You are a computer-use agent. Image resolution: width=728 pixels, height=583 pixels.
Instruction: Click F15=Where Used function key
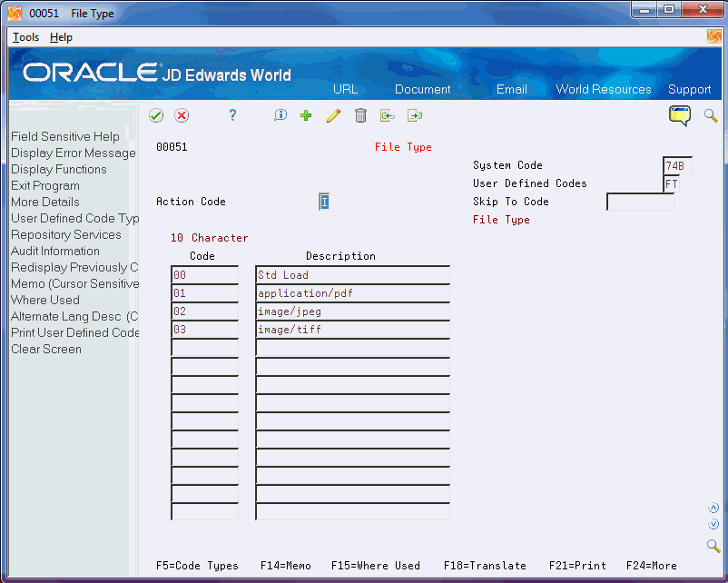pos(376,566)
